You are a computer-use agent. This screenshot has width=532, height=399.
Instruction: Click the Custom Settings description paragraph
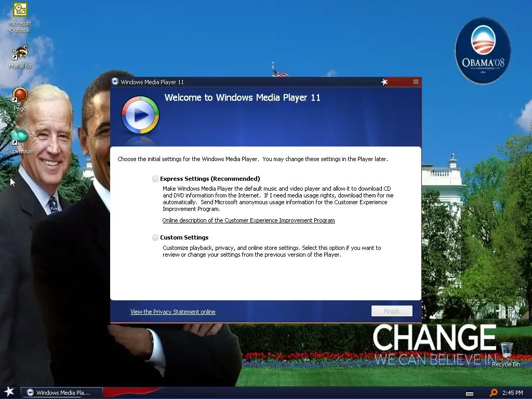tap(272, 251)
